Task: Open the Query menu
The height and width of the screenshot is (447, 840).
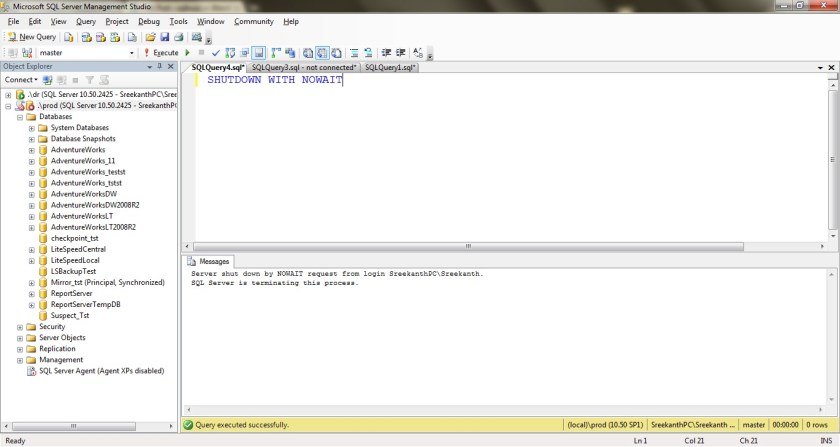Action: click(x=86, y=21)
